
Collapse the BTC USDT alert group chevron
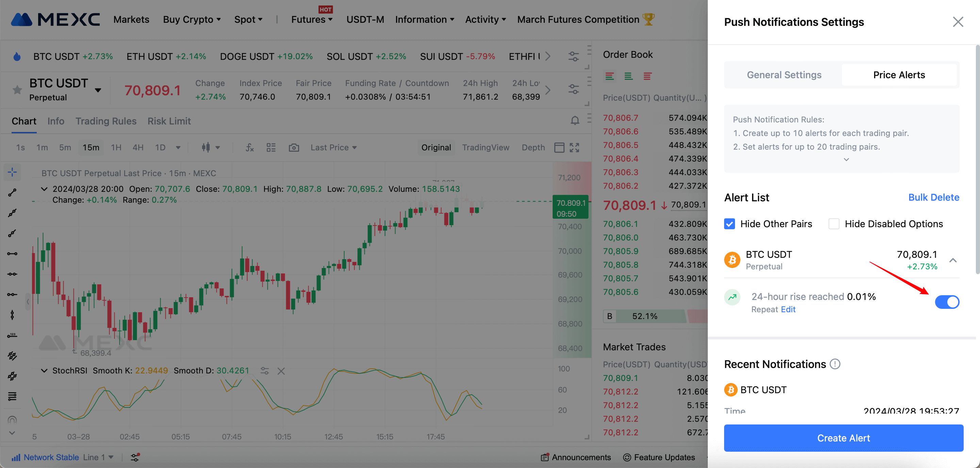pyautogui.click(x=953, y=261)
